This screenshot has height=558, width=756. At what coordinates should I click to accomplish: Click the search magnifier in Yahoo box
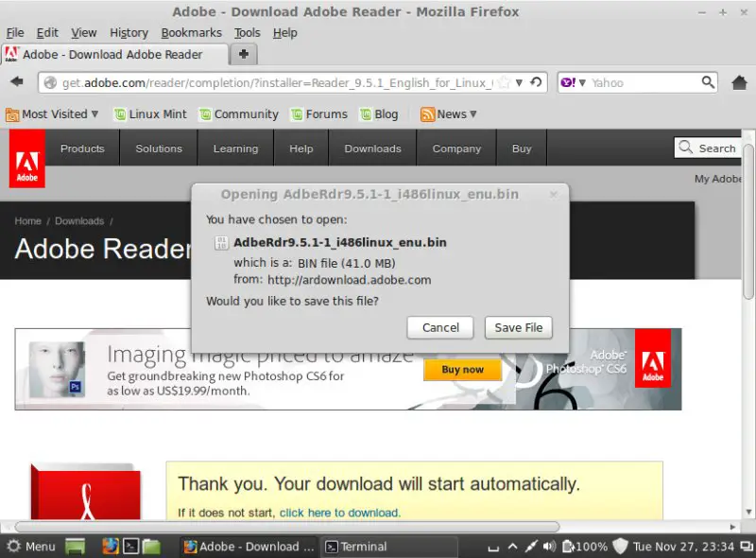click(707, 82)
